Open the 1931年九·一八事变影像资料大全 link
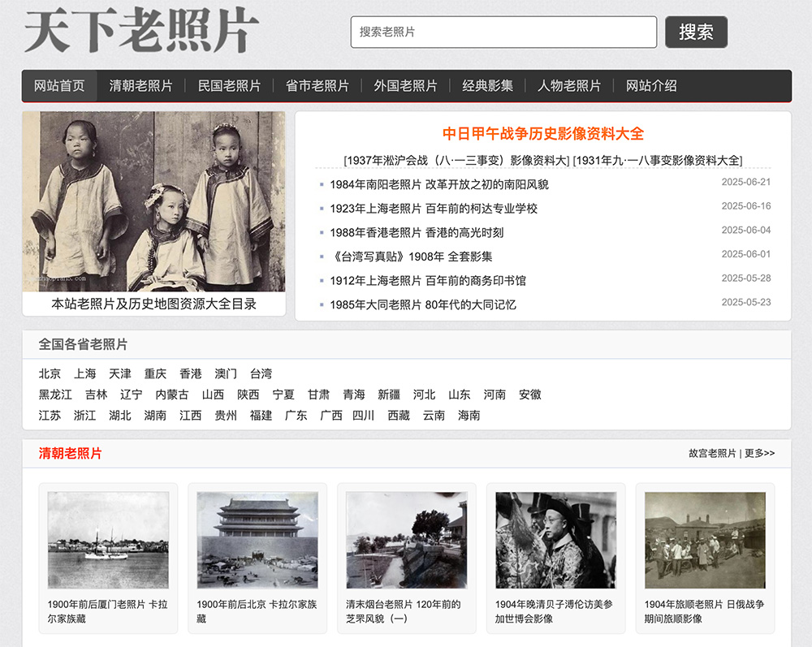The height and width of the screenshot is (647, 812). click(657, 161)
